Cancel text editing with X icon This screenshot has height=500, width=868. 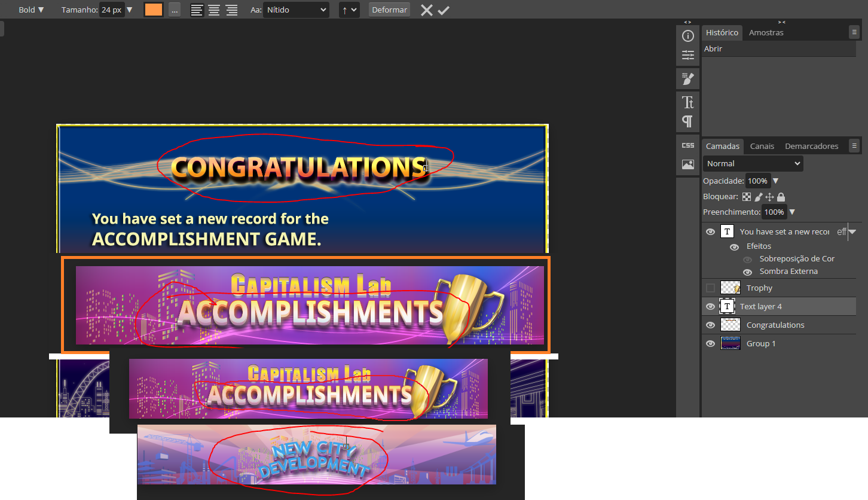[x=426, y=10]
